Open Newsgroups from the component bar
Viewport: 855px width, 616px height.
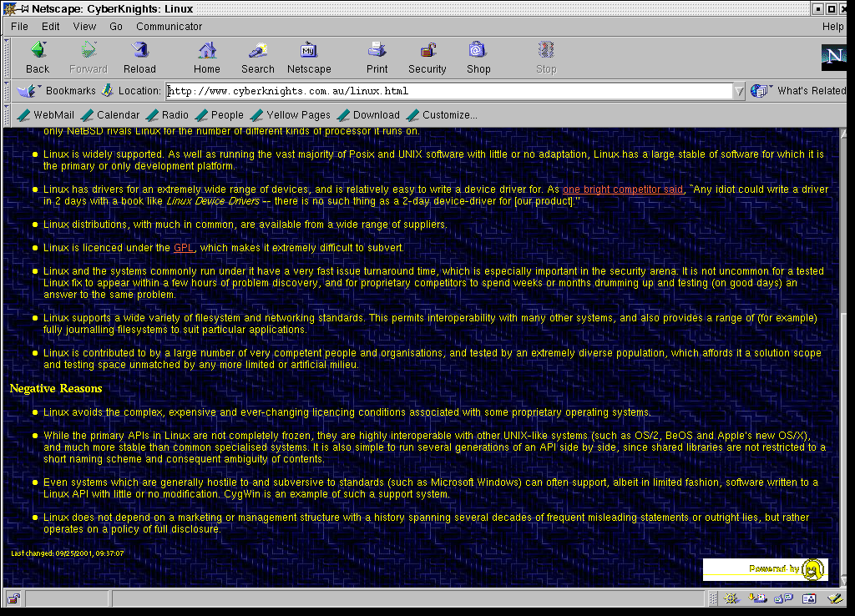(x=783, y=598)
